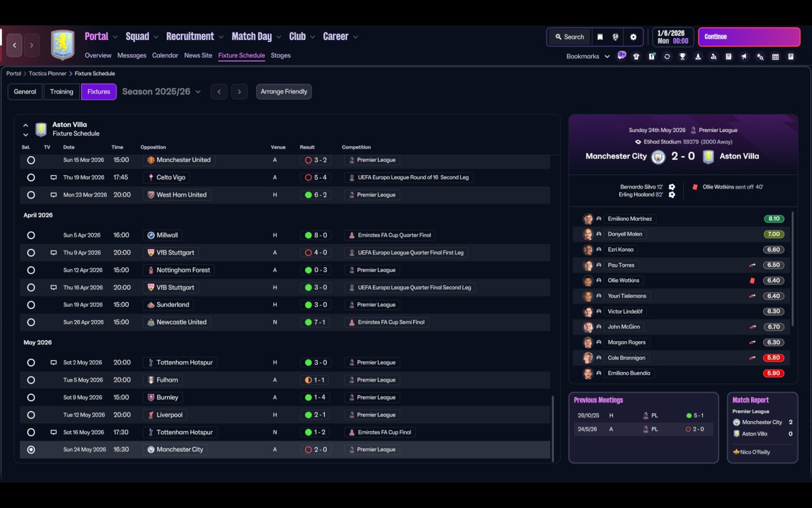Click the Manchester City badge in the match summary
Image resolution: width=812 pixels, height=508 pixels.
click(659, 156)
